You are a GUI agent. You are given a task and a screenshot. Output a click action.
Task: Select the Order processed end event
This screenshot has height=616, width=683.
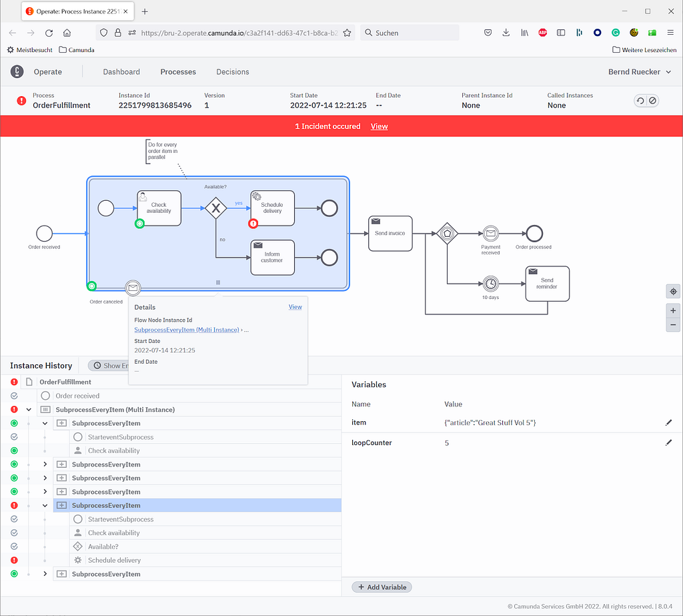point(534,234)
